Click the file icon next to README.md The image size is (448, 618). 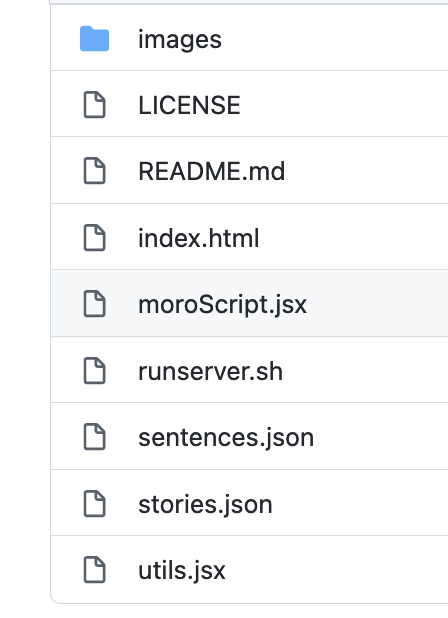tap(95, 171)
